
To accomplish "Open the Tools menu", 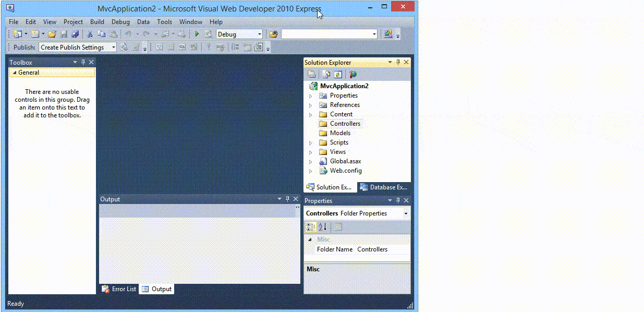I will 165,22.
